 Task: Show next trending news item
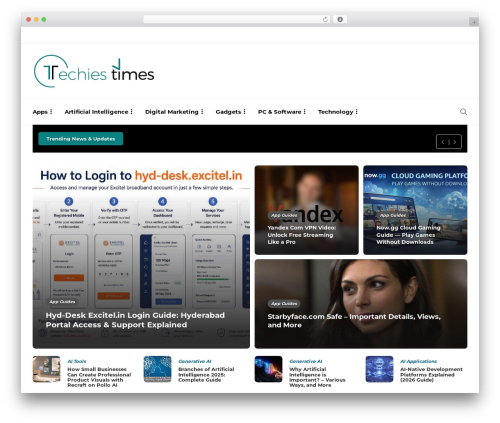455,142
